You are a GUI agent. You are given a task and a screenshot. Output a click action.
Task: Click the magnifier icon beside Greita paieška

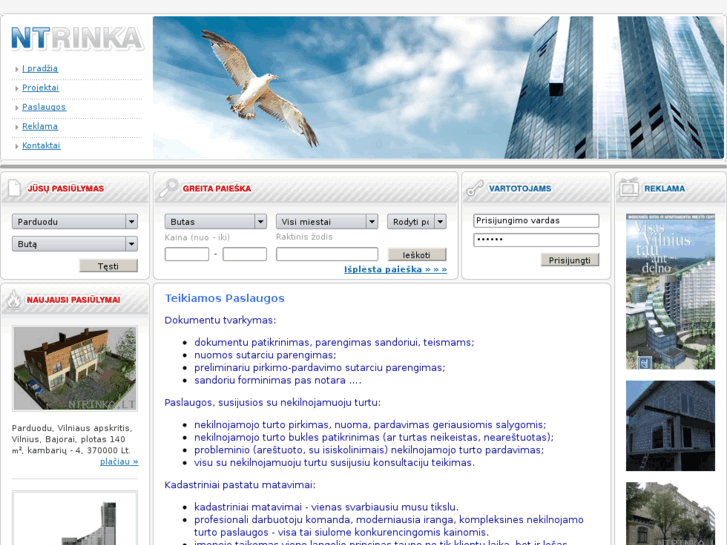168,188
